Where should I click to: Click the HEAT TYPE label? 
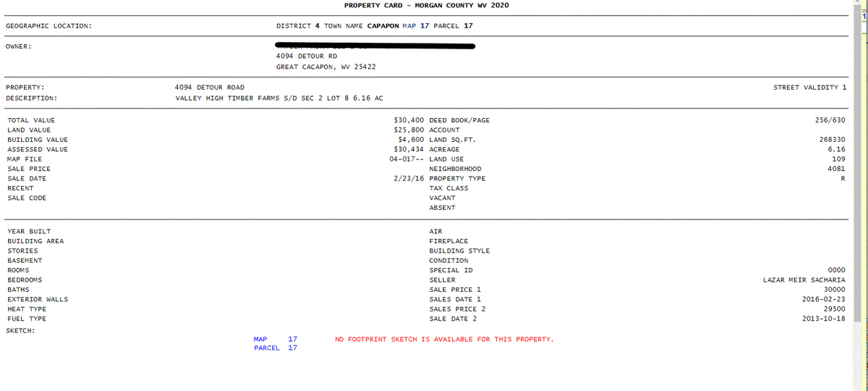(27, 308)
